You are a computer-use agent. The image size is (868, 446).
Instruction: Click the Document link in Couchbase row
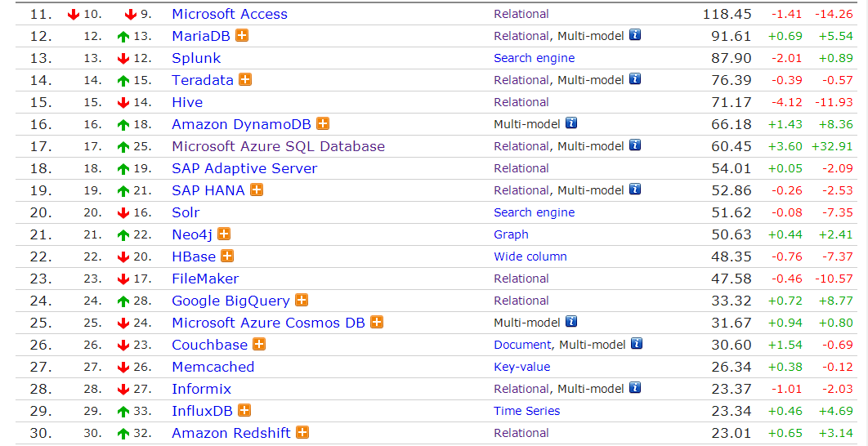(x=522, y=345)
